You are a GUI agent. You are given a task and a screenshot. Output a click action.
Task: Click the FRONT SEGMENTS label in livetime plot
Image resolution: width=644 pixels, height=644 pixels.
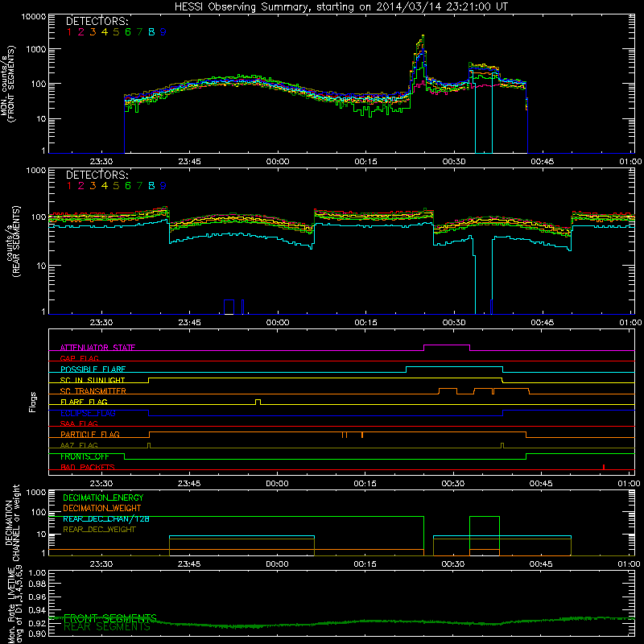(110, 618)
